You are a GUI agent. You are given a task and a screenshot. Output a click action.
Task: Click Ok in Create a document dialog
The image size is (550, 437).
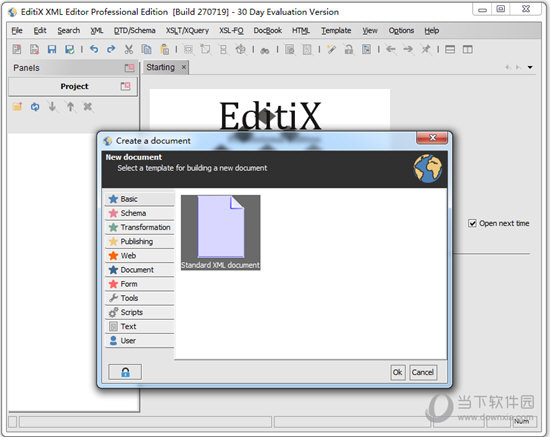tap(397, 372)
